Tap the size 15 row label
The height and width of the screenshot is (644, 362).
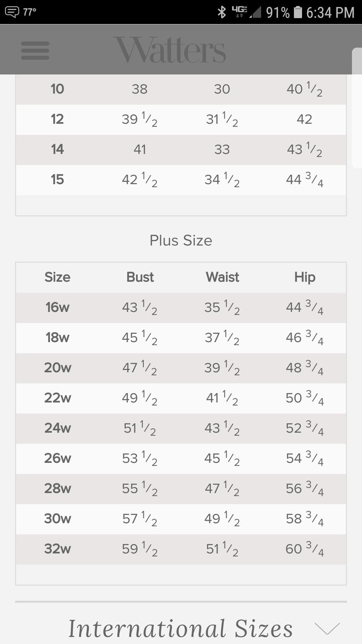[x=57, y=180]
